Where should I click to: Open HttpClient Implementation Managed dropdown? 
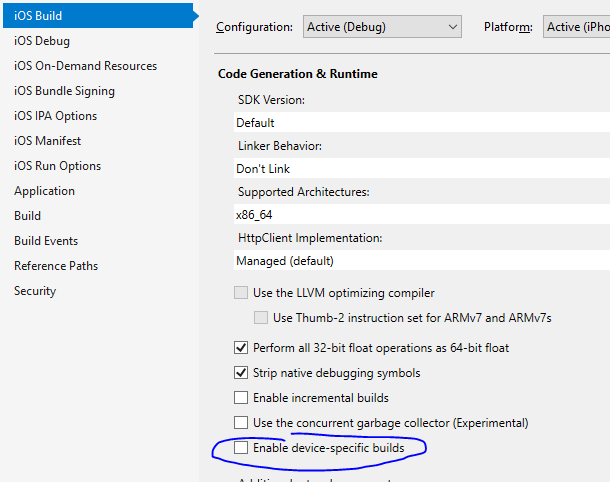pos(422,260)
